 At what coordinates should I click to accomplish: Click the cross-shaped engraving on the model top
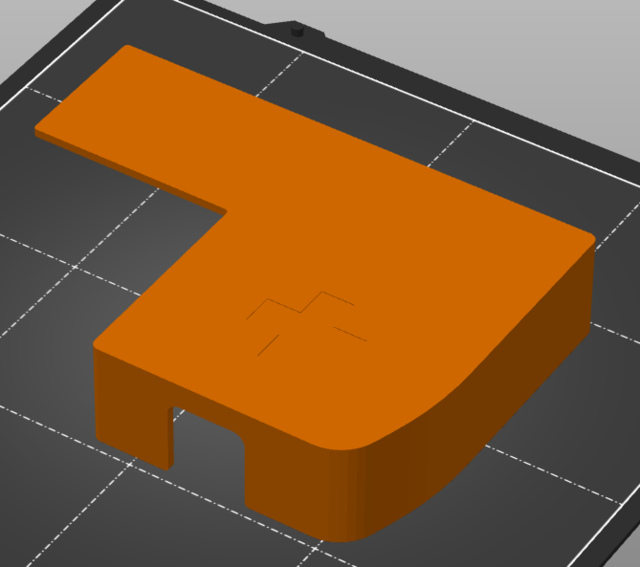coord(306,322)
